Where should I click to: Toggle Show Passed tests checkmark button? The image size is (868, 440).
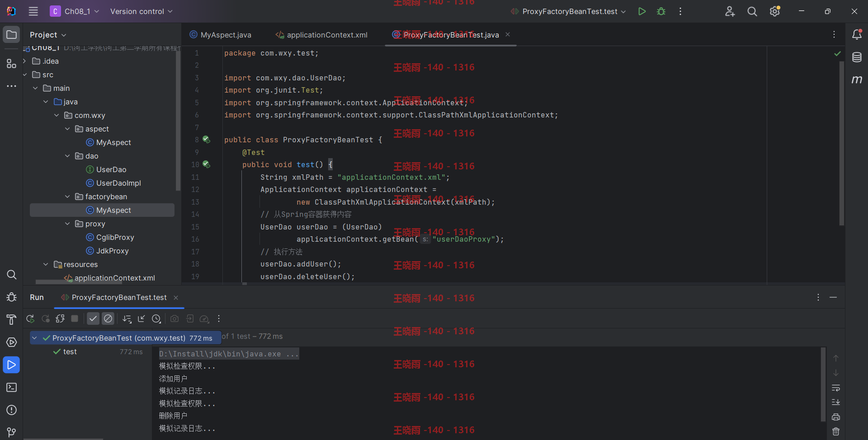coord(93,319)
